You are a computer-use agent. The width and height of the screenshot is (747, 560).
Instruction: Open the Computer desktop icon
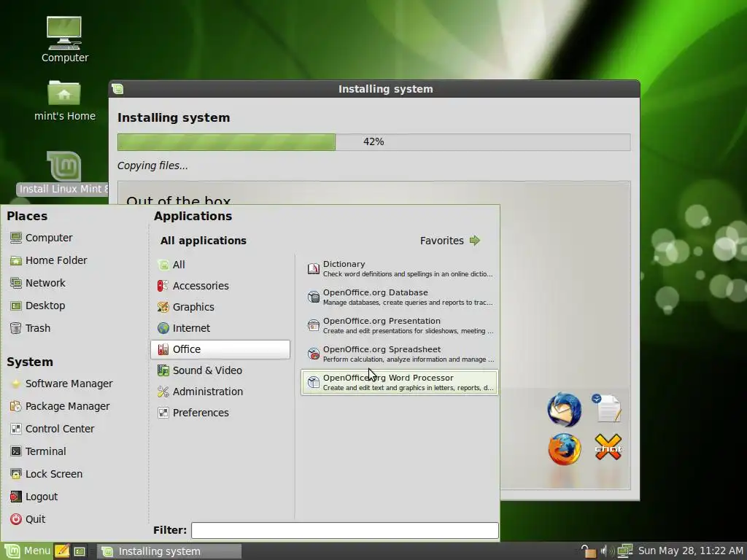pyautogui.click(x=64, y=40)
